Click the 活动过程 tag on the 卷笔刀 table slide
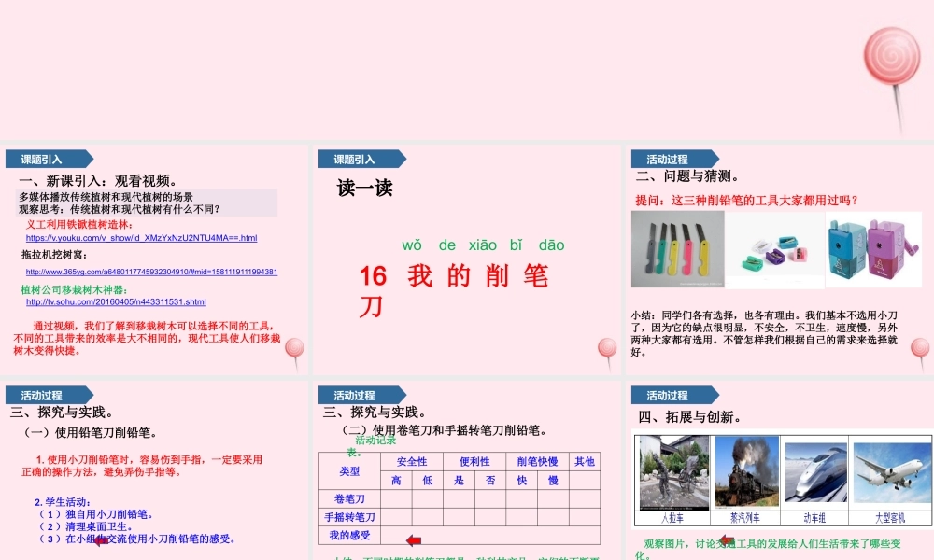 pos(361,395)
